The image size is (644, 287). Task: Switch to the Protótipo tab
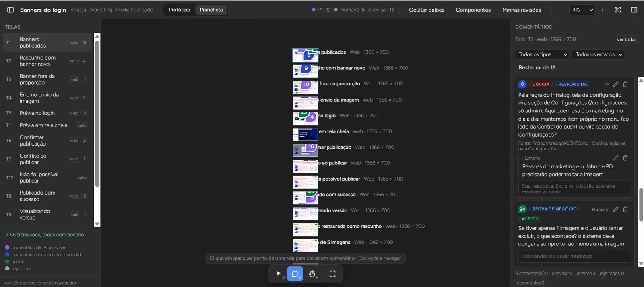tap(180, 10)
